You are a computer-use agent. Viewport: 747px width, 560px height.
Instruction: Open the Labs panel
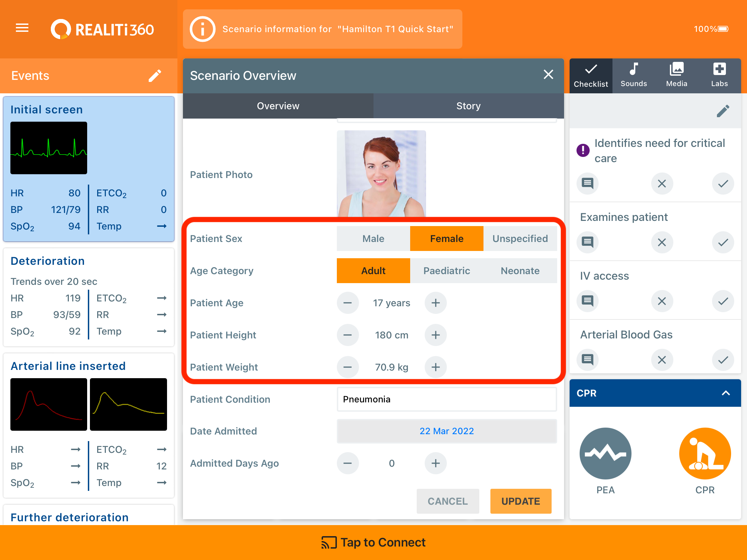pos(719,75)
